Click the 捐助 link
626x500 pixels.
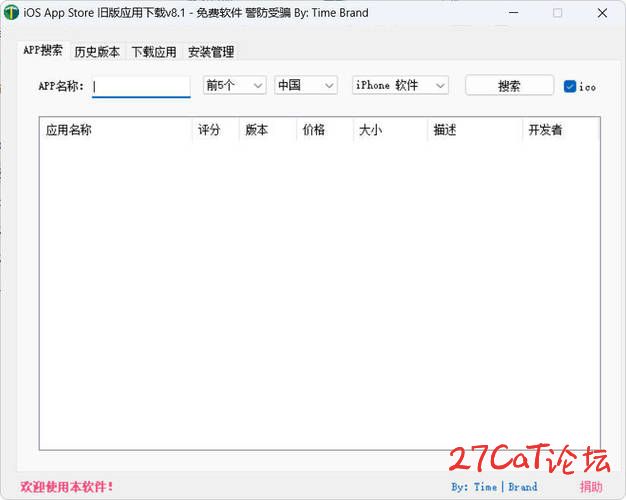click(591, 487)
